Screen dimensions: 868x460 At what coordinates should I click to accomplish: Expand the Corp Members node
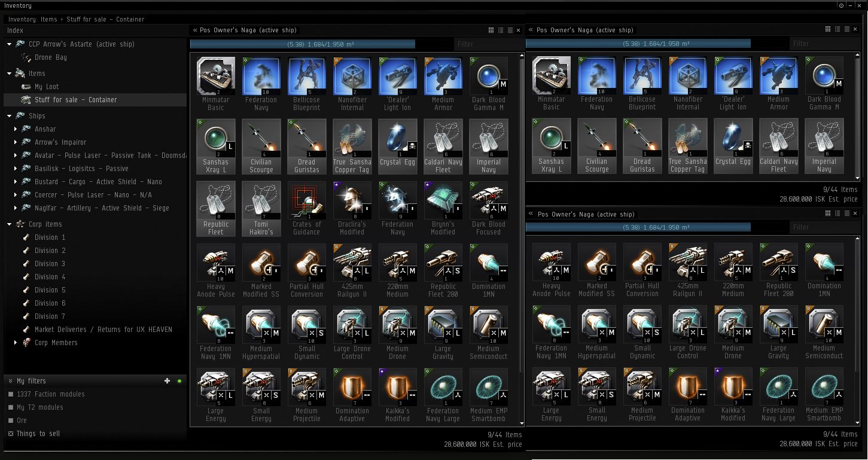coord(16,343)
